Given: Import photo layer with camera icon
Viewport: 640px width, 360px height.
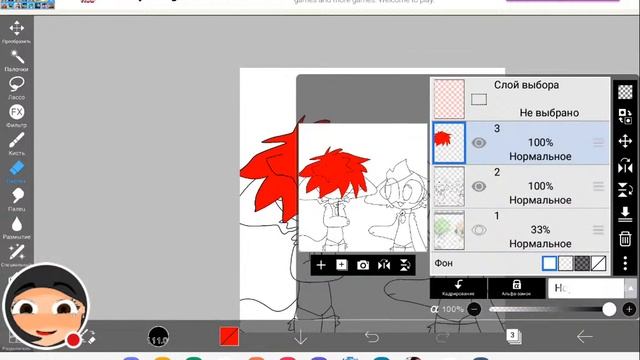Looking at the screenshot, I should [363, 265].
